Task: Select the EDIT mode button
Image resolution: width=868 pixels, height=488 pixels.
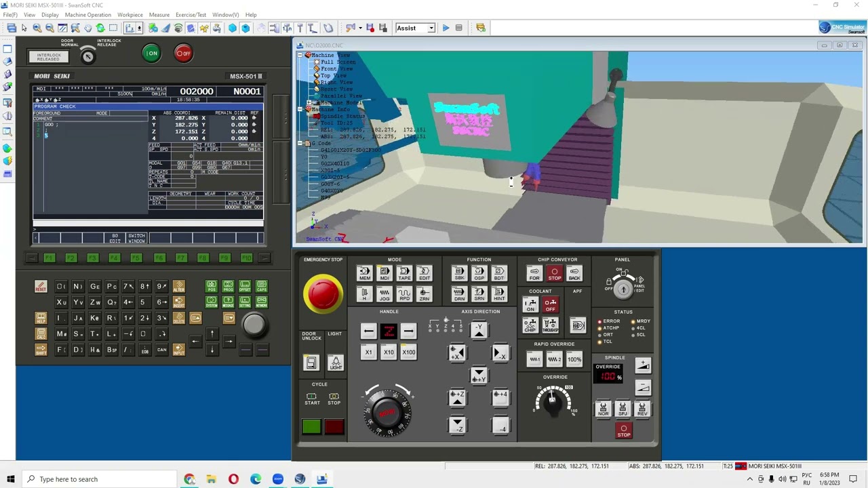Action: coord(425,274)
